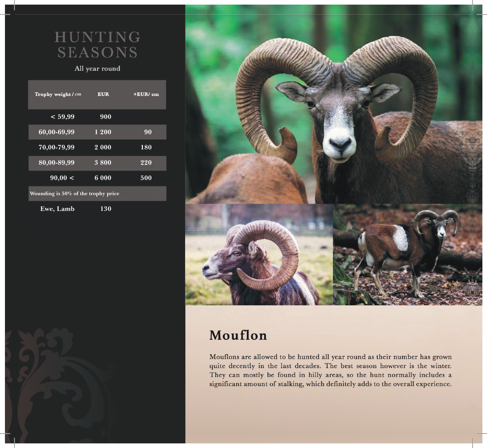Select the '60,00-69,99' table row label
Viewport: 487px width, 448px height.
tap(56, 132)
